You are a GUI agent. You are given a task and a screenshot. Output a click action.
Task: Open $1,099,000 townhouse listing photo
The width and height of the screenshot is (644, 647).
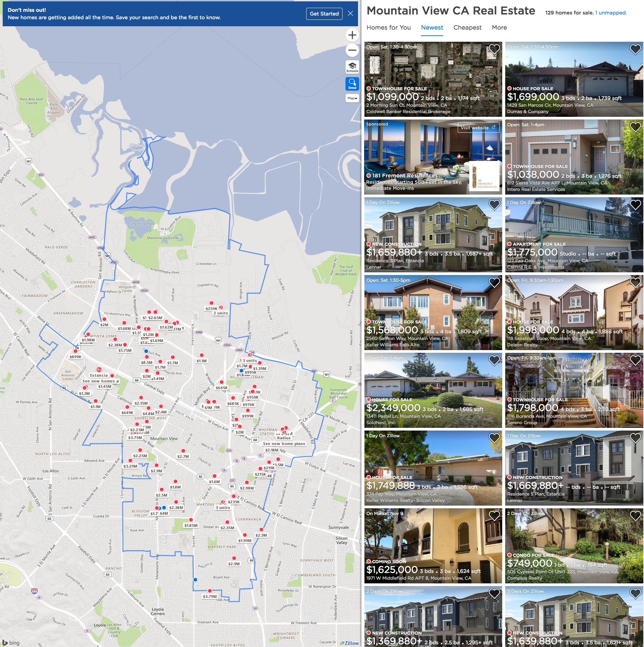[x=433, y=79]
